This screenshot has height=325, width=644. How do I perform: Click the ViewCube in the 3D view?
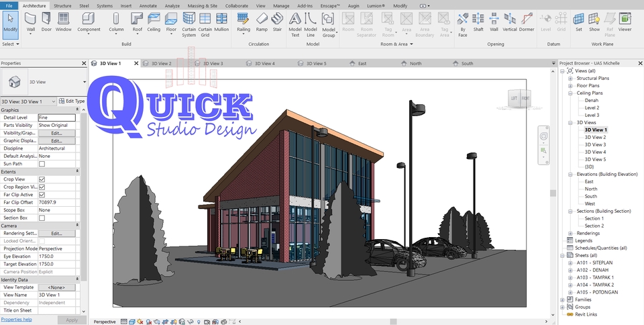pos(519,99)
